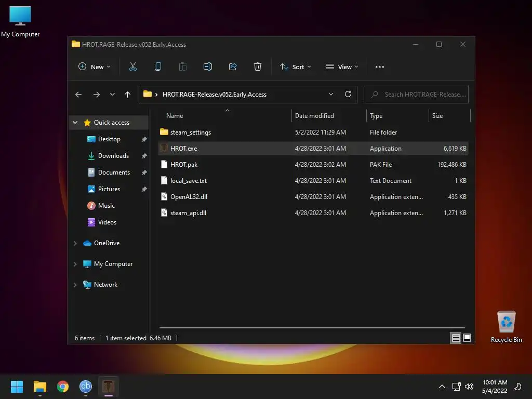Screen dimensions: 532x399
Task: Click the 192,486 KB size cell
Action: point(451,165)
